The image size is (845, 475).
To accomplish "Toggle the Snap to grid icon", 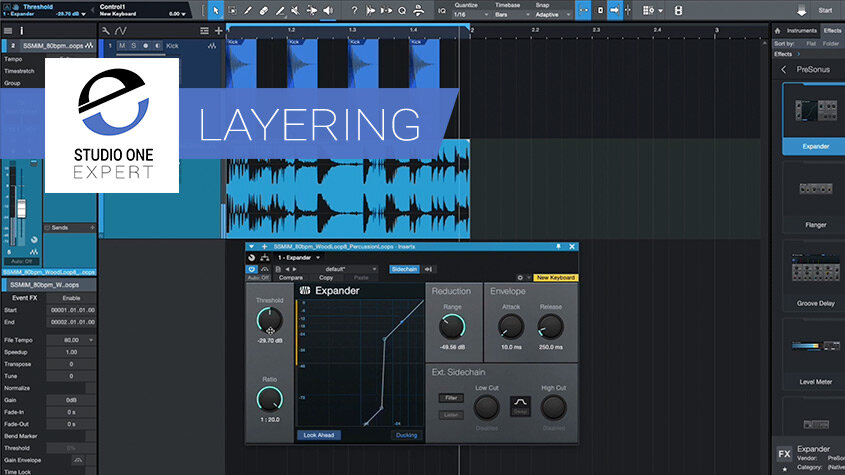I will coord(583,10).
